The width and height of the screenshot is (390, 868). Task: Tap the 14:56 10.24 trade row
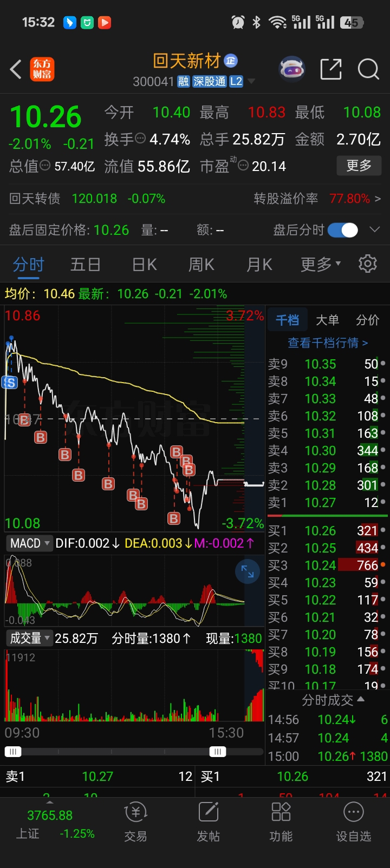click(328, 720)
